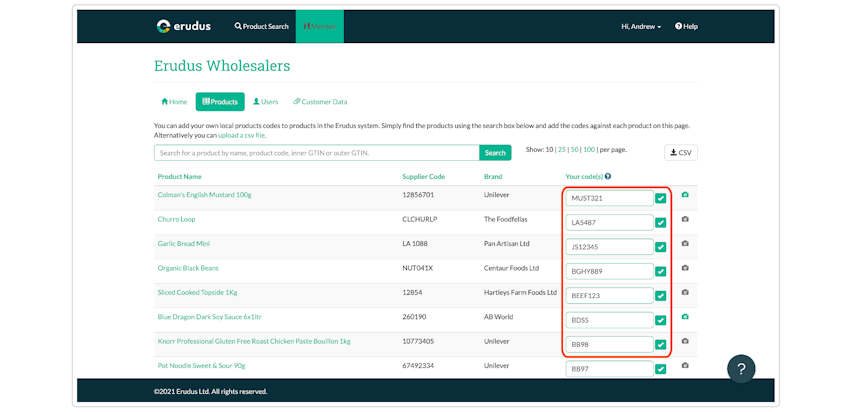This screenshot has width=858, height=412.
Task: Edit the BGHY889 code field
Action: 610,271
